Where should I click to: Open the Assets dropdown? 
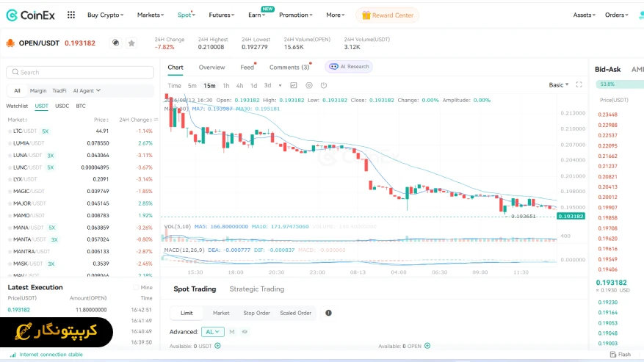(x=584, y=15)
